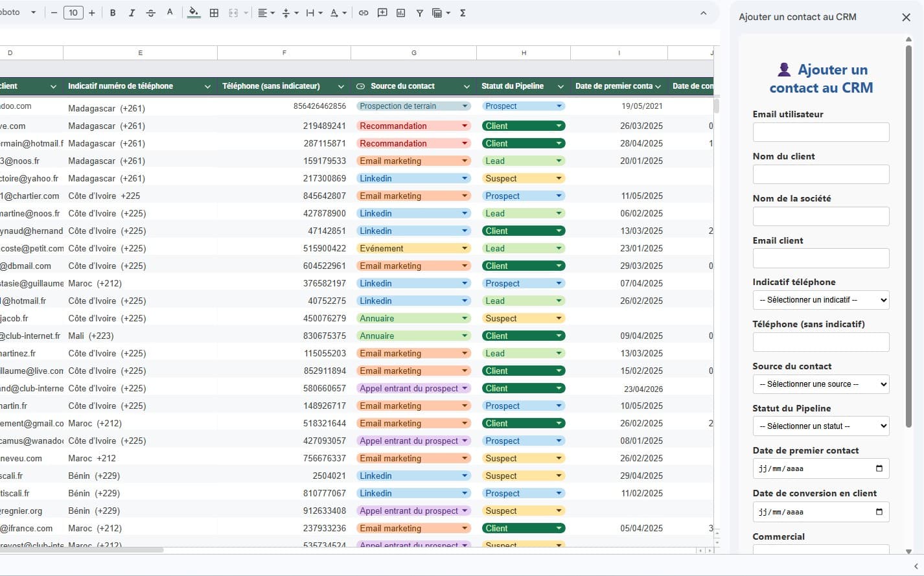
Task: Open the table views icon
Action: [440, 13]
